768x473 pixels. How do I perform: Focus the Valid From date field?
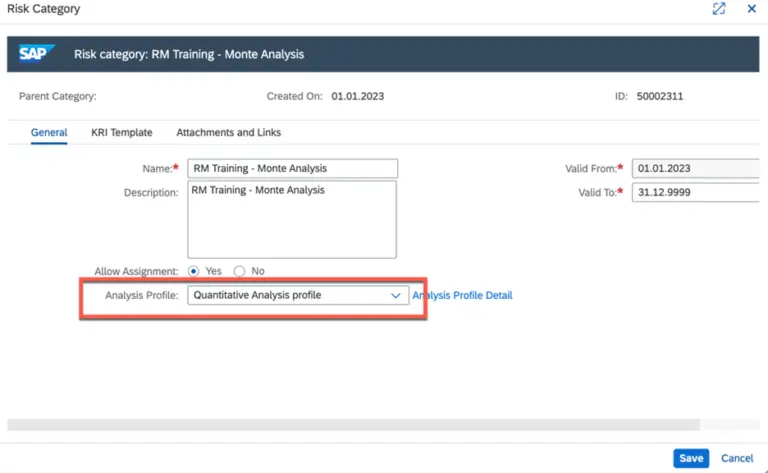pos(696,168)
